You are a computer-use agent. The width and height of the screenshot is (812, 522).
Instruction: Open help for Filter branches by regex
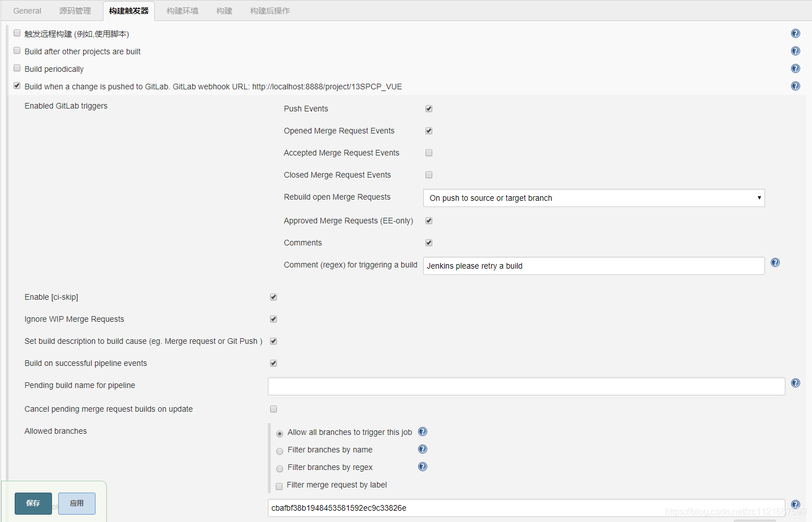click(423, 467)
